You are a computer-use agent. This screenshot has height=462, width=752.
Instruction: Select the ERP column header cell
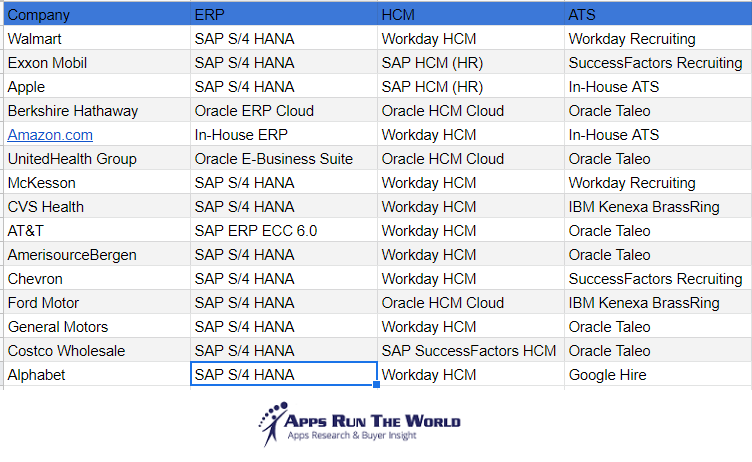point(284,14)
